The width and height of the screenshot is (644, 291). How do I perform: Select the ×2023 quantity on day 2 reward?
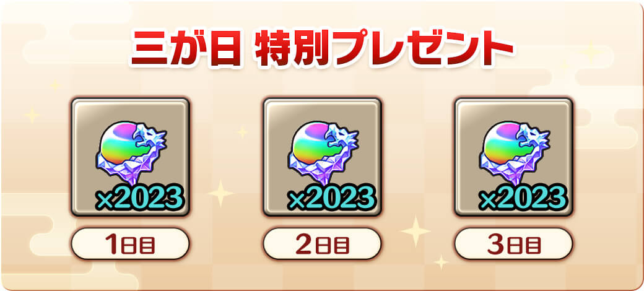[331, 199]
